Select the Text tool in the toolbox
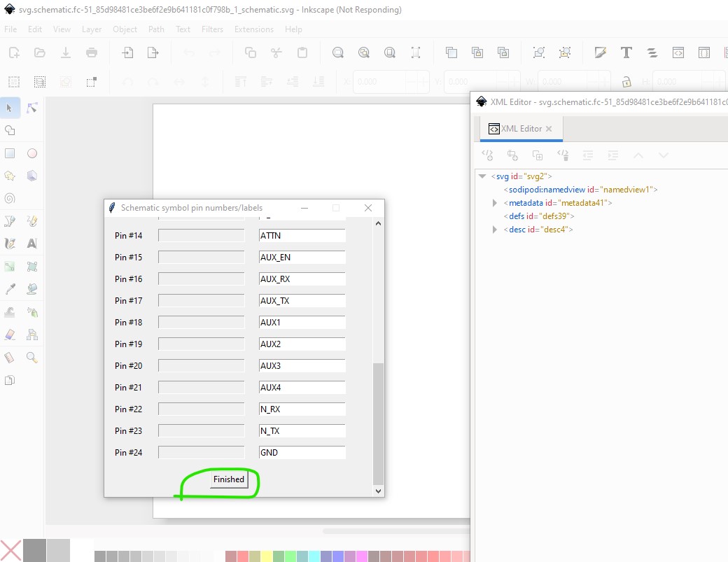Image resolution: width=728 pixels, height=562 pixels. pos(31,243)
